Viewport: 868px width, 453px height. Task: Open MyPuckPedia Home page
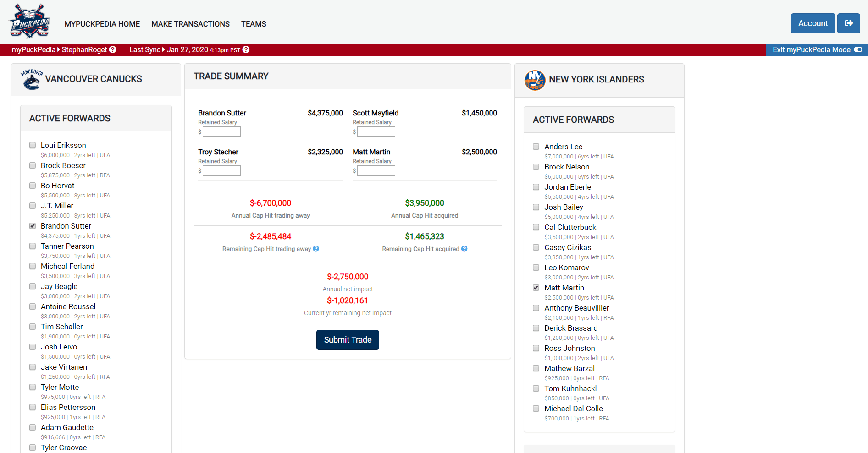pyautogui.click(x=102, y=24)
